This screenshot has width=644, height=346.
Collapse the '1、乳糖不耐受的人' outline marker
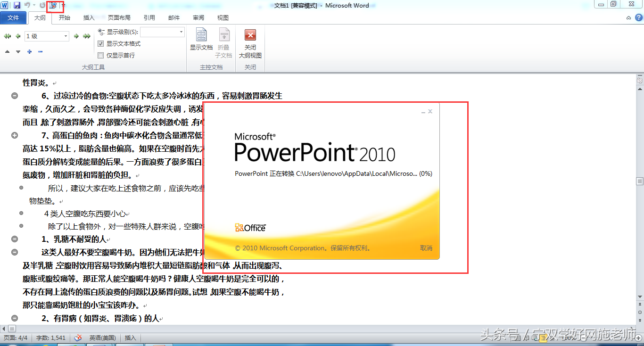click(x=15, y=239)
